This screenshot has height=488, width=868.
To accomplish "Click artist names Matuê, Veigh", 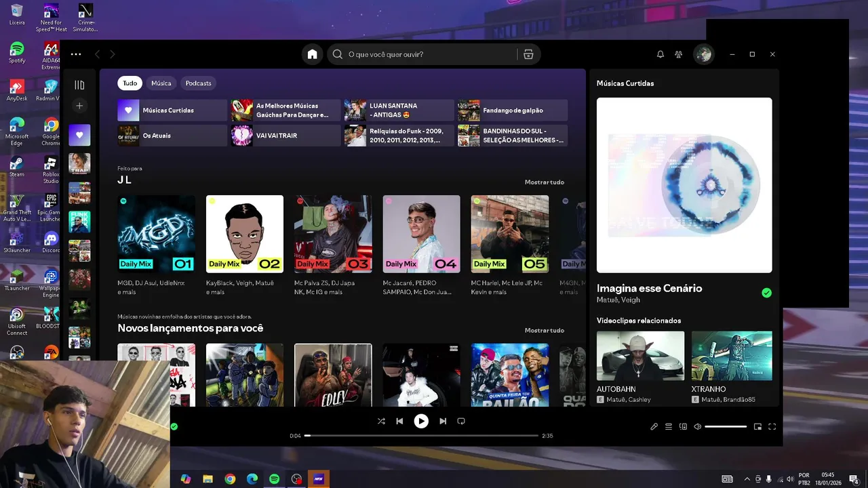I will coord(618,300).
